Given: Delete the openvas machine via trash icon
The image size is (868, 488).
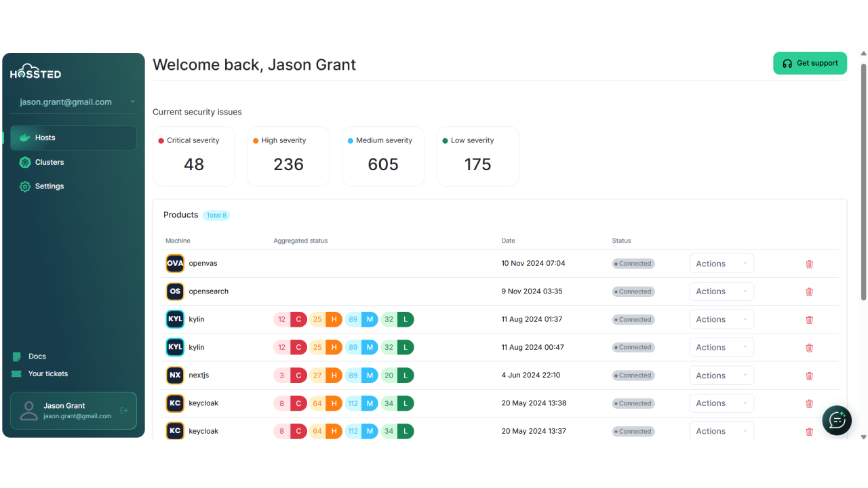Looking at the screenshot, I should pos(809,264).
